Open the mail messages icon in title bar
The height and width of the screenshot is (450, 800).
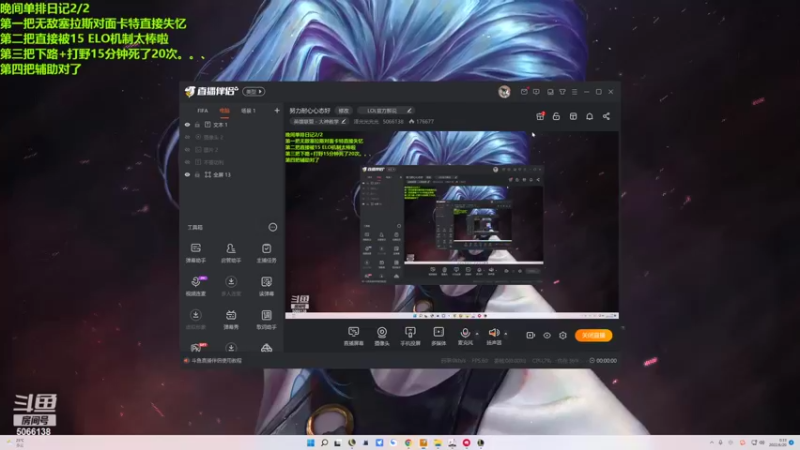tap(524, 92)
